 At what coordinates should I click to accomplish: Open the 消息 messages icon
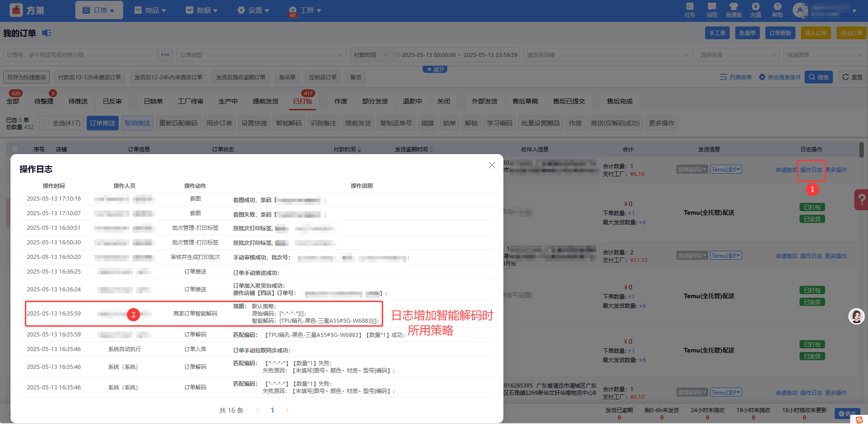[711, 10]
